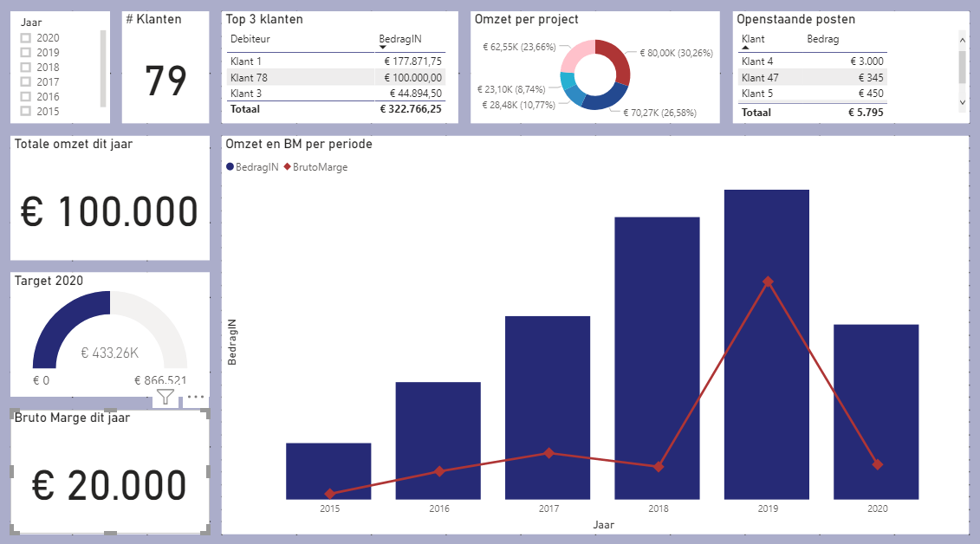Click the dark red donut segment
Viewport: 980px width, 544px height.
click(615, 59)
